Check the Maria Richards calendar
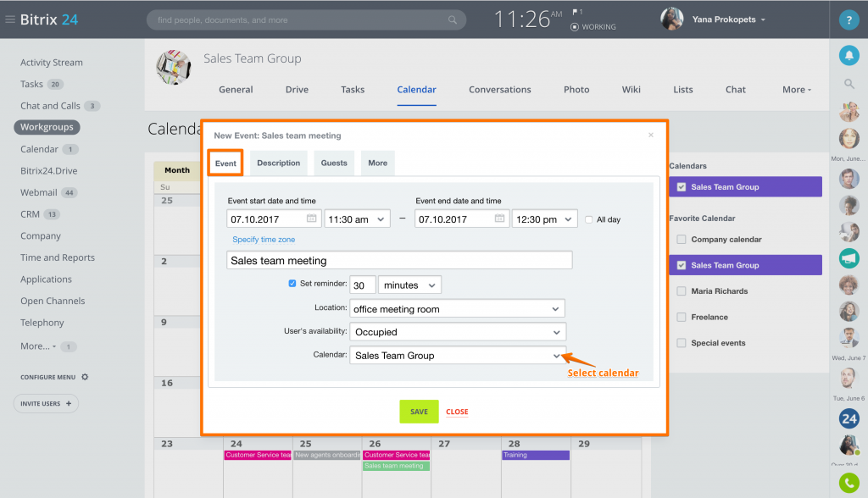868x498 pixels. point(682,291)
